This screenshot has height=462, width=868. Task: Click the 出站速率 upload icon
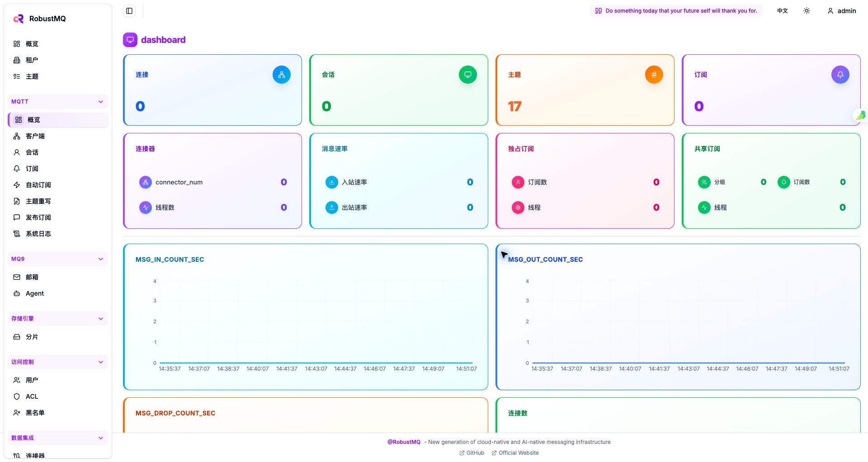(x=332, y=207)
